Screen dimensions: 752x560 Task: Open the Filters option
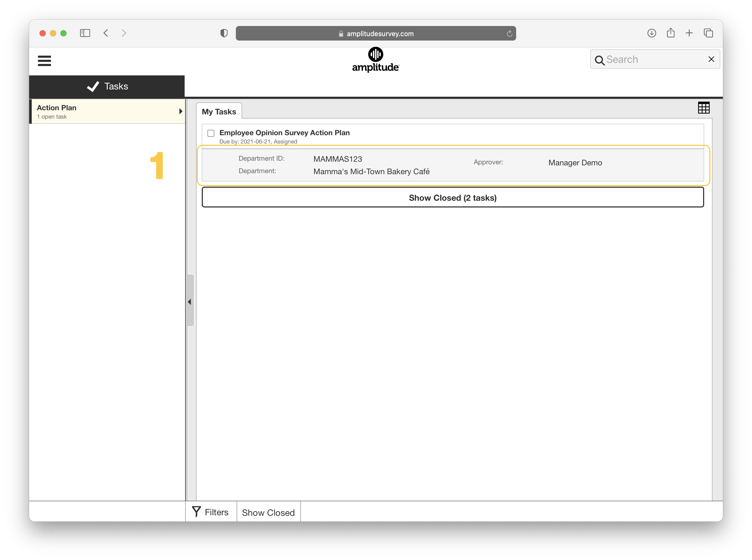211,512
